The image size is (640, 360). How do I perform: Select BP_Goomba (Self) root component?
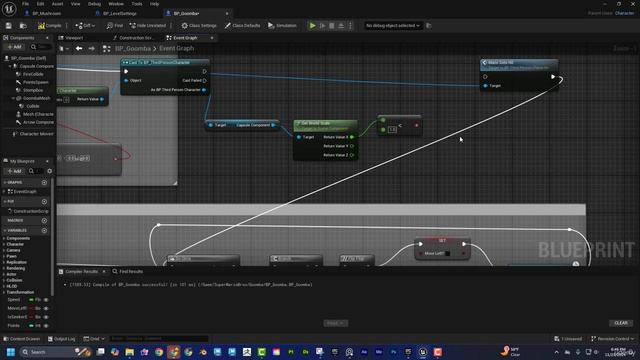[x=29, y=58]
